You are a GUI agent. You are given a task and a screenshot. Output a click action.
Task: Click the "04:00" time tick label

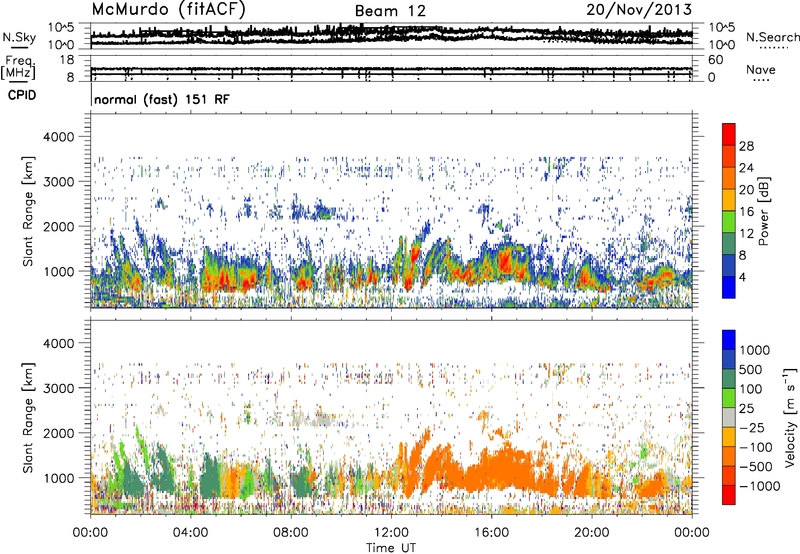190,533
